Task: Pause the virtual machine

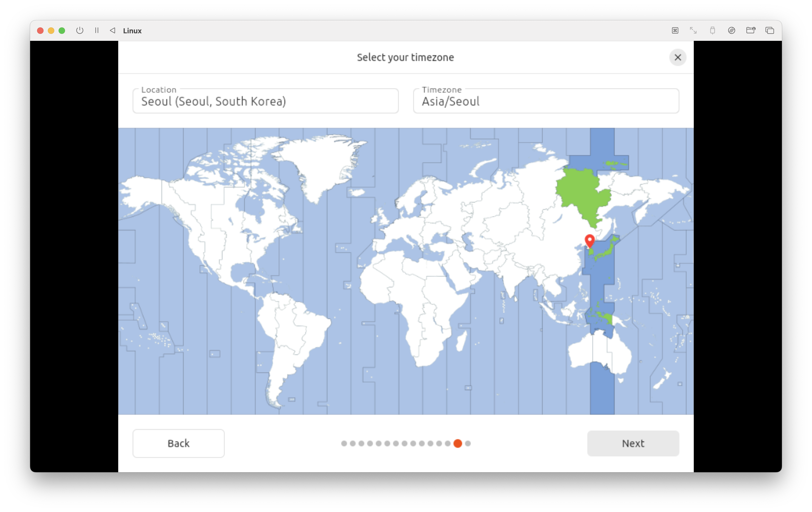Action: (x=97, y=31)
